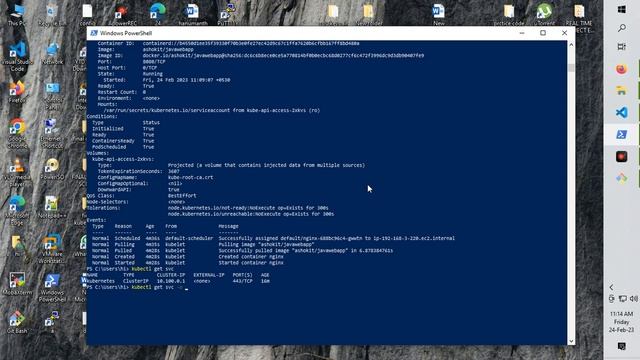Select the REAL TIME PROJECT folder icon

pyautogui.click(x=579, y=18)
